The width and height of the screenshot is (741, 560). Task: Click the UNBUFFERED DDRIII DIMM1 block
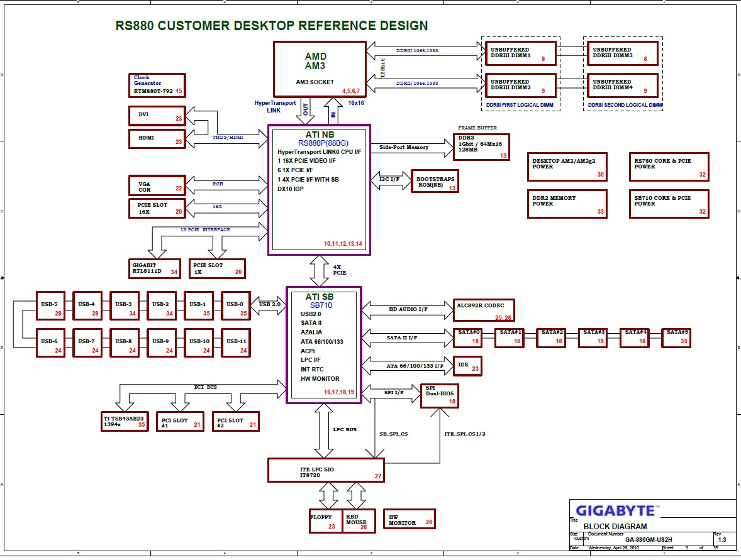[x=520, y=53]
